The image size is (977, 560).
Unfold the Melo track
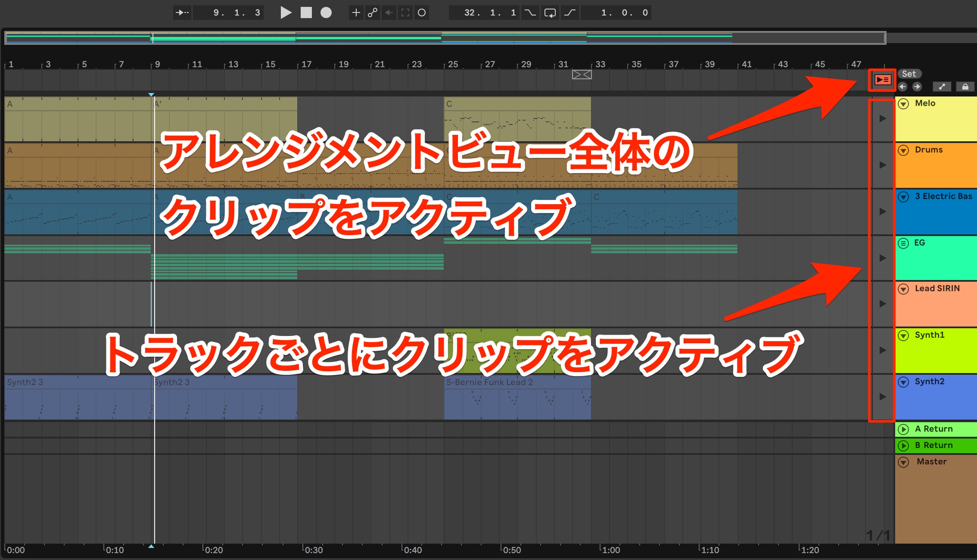[x=903, y=104]
